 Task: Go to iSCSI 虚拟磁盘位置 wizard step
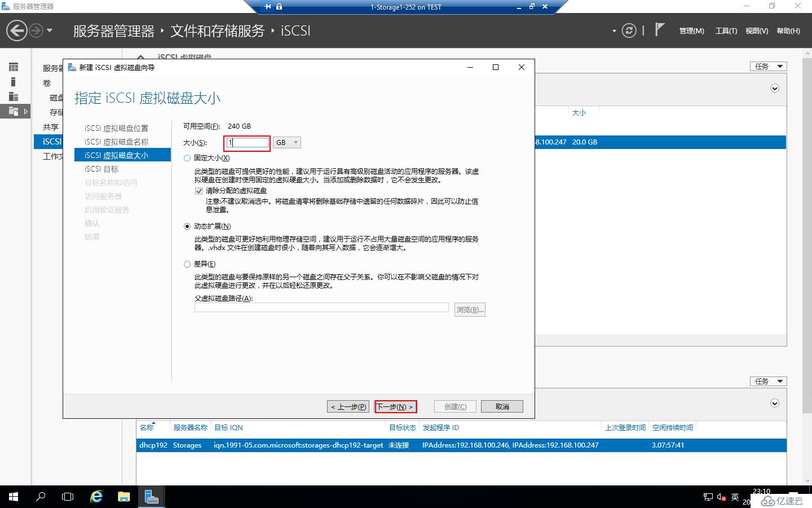click(117, 128)
